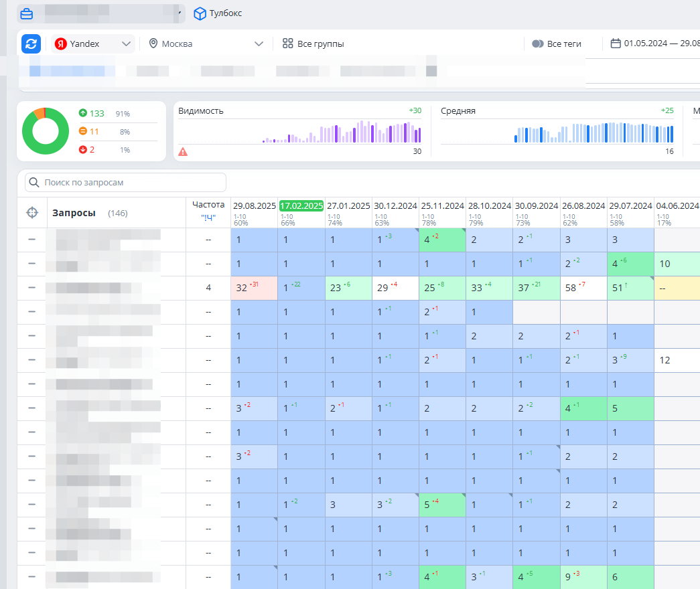Viewport: 700px width, 589px height.
Task: Click the crosshair icon beside Запросы header
Action: [x=32, y=213]
